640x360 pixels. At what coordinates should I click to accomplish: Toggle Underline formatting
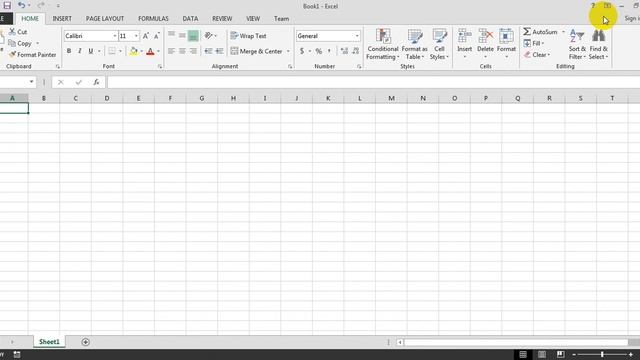point(91,51)
